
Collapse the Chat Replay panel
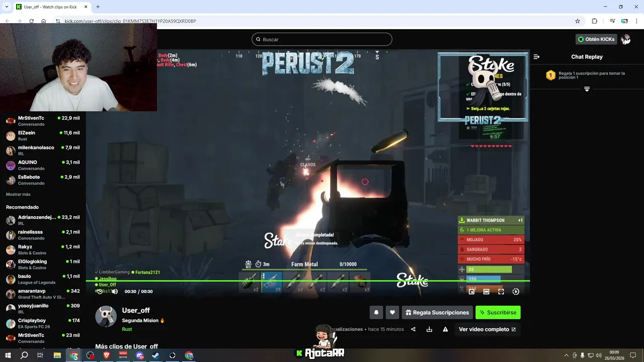[537, 57]
